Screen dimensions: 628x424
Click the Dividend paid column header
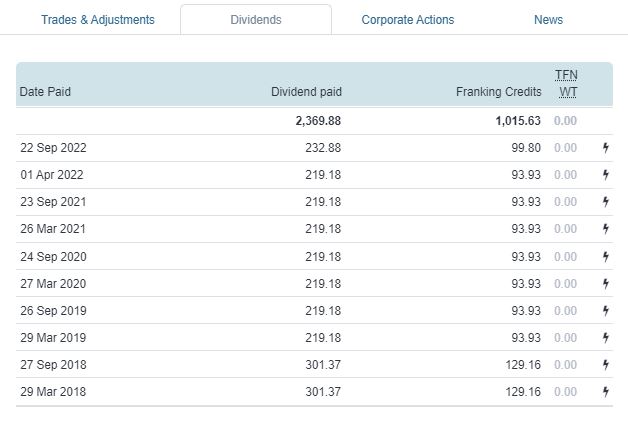tap(306, 92)
